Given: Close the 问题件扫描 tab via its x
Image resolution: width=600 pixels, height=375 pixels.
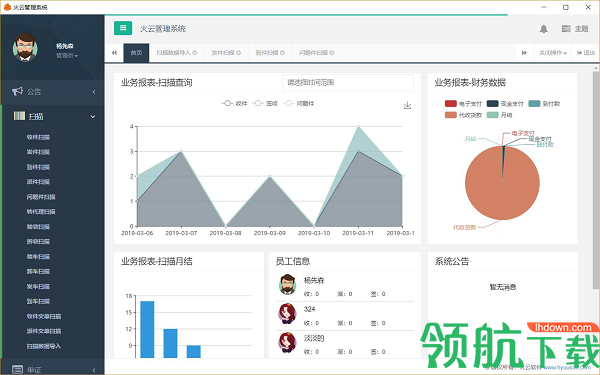Looking at the screenshot, I should coord(332,53).
